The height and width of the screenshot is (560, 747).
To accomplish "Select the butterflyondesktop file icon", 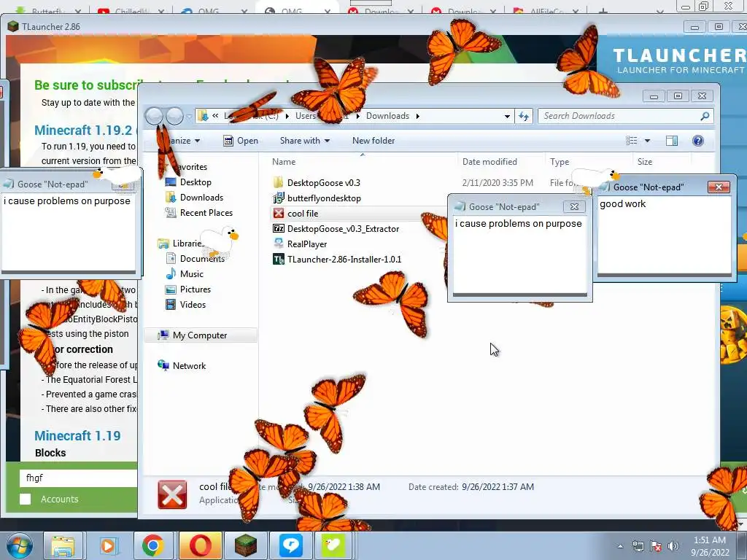I will 278,198.
